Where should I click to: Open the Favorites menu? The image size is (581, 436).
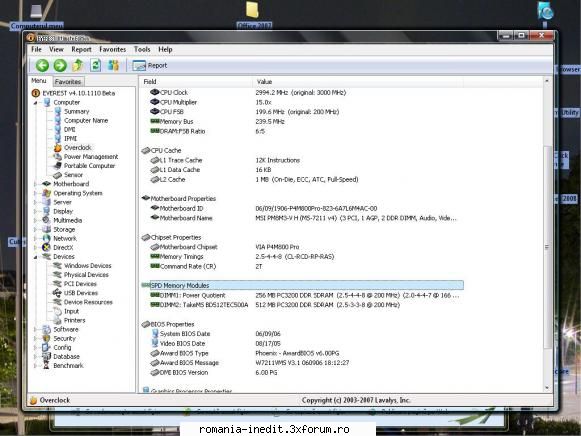113,49
